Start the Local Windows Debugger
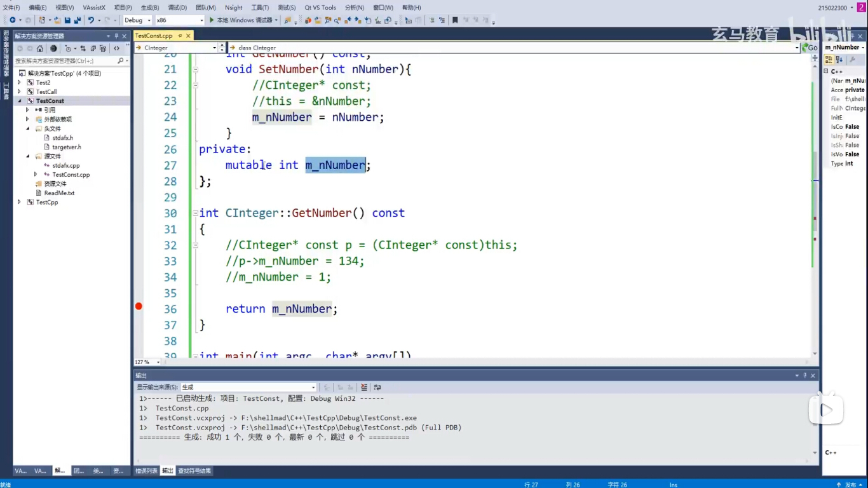Image resolution: width=868 pixels, height=488 pixels. [x=241, y=20]
